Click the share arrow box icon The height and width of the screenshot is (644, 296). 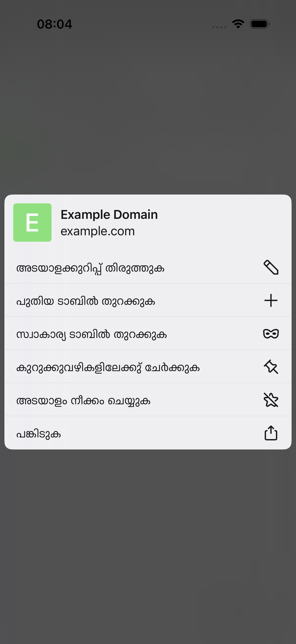point(271,433)
